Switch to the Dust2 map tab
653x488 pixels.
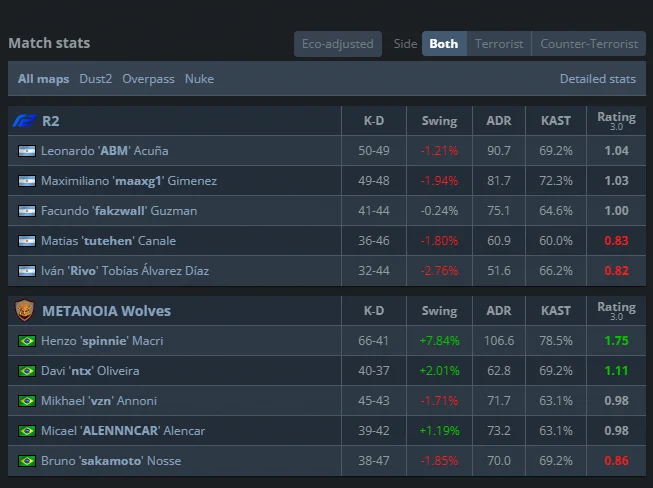(x=96, y=79)
